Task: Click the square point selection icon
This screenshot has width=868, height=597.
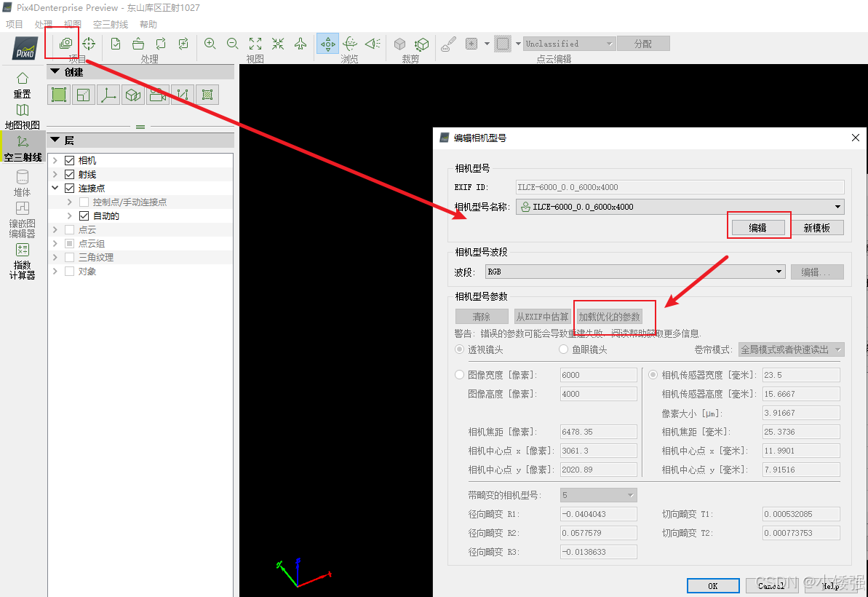Action: [x=503, y=43]
